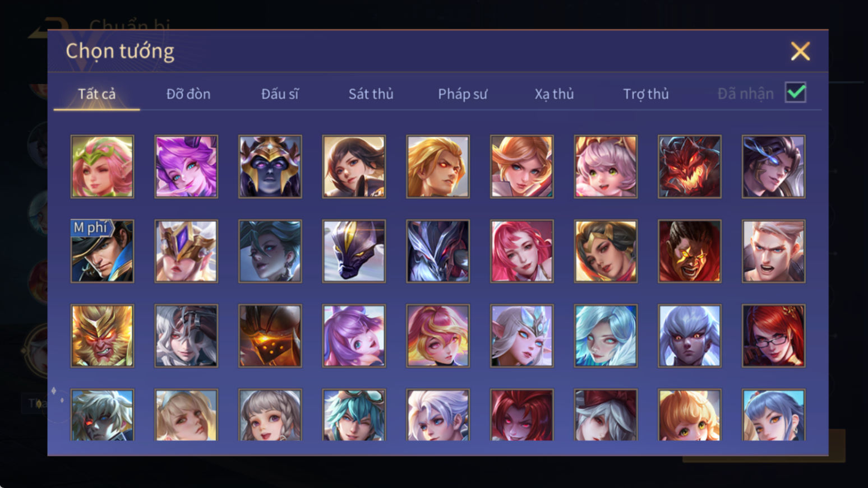
Task: Select the pink-haired hero with flower crown
Action: 102,166
